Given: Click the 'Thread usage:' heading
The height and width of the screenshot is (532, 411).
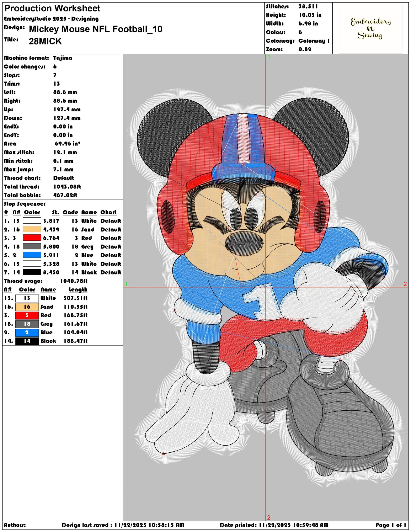Looking at the screenshot, I should [x=23, y=281].
